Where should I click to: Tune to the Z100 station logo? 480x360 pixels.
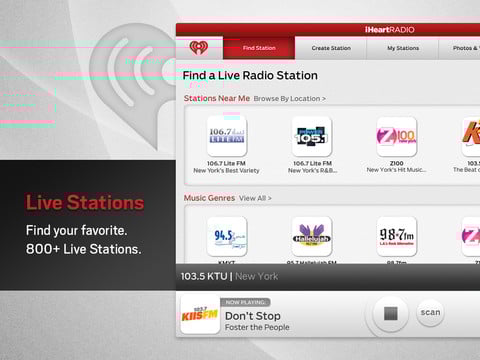[396, 136]
